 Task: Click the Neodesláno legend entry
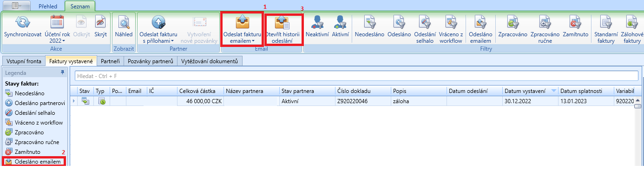click(x=26, y=93)
